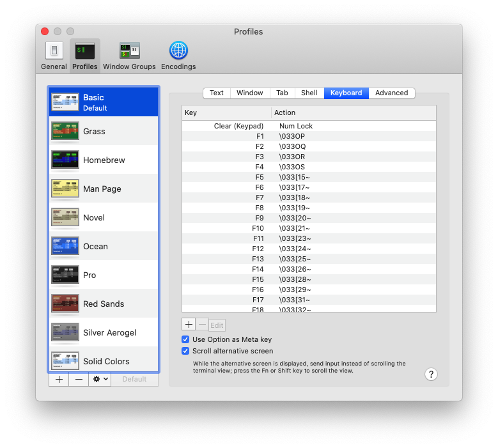This screenshot has height=448, width=498.
Task: Sort by the Action column header
Action: click(x=354, y=112)
